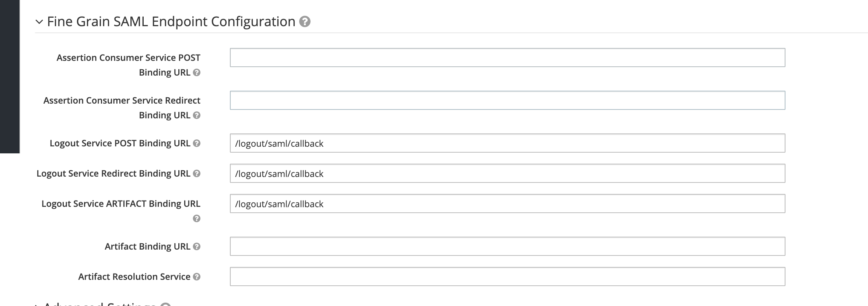Click Logout Service POST Binding URL field
The image size is (868, 306).
pyautogui.click(x=508, y=143)
